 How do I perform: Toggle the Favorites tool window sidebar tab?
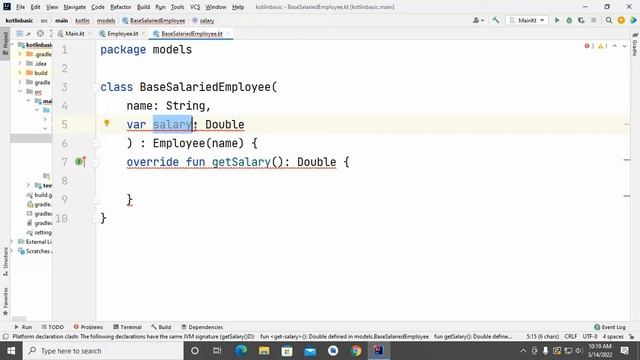[x=5, y=302]
